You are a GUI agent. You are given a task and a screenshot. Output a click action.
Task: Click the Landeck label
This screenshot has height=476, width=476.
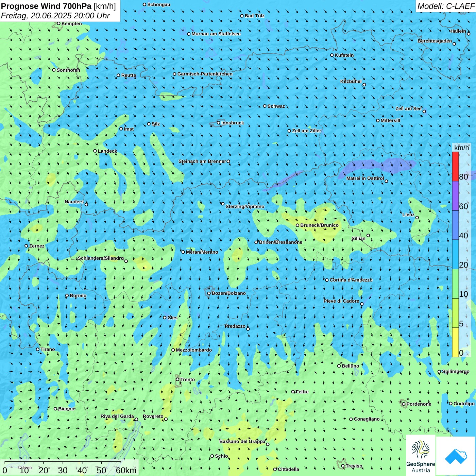tap(107, 151)
